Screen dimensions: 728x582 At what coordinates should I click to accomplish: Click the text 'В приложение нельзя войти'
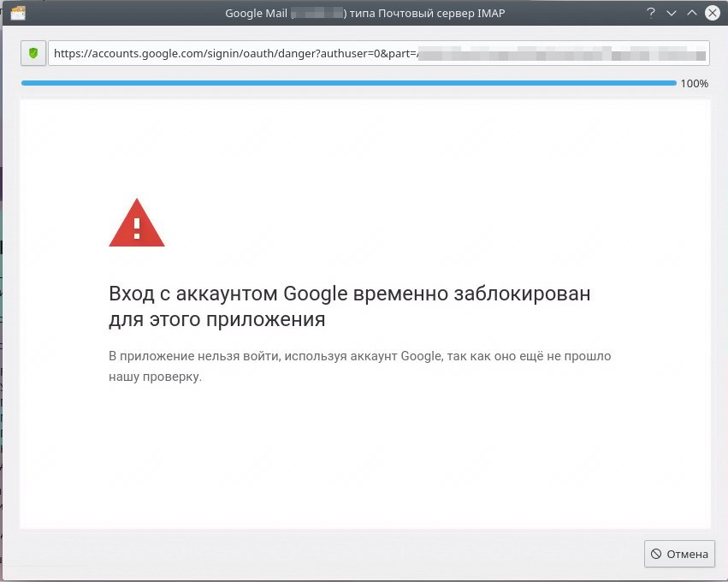pyautogui.click(x=194, y=356)
